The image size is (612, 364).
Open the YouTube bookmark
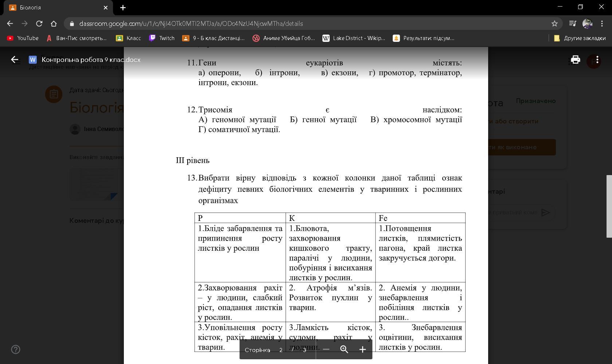click(x=23, y=38)
